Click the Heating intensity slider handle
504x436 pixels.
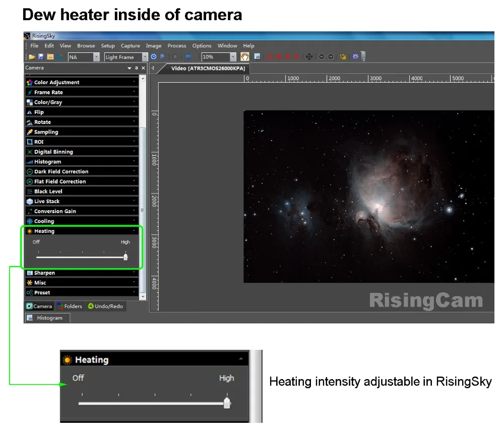[125, 257]
